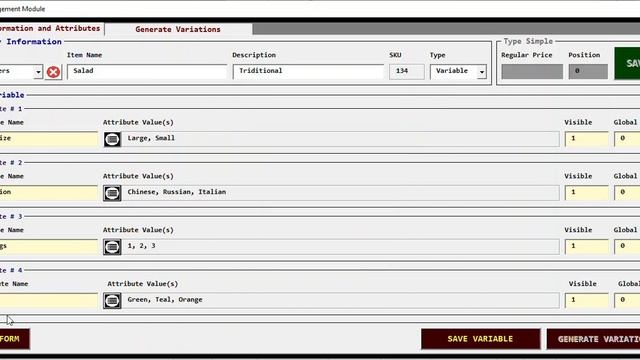Click the empty Attribute 4 name field
The image size is (640, 360).
[x=49, y=300]
